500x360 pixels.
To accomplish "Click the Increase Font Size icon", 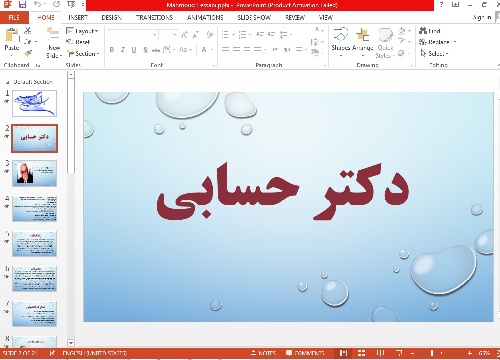I will 184,35.
